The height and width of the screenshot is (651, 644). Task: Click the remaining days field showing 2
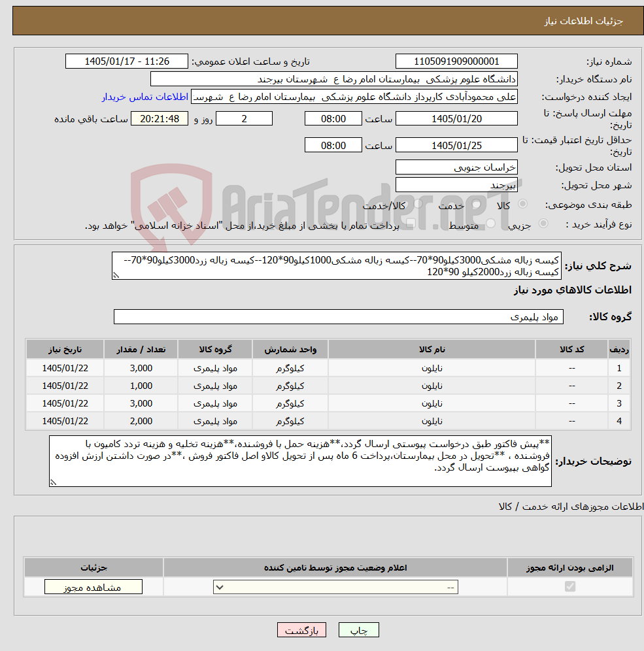click(244, 119)
